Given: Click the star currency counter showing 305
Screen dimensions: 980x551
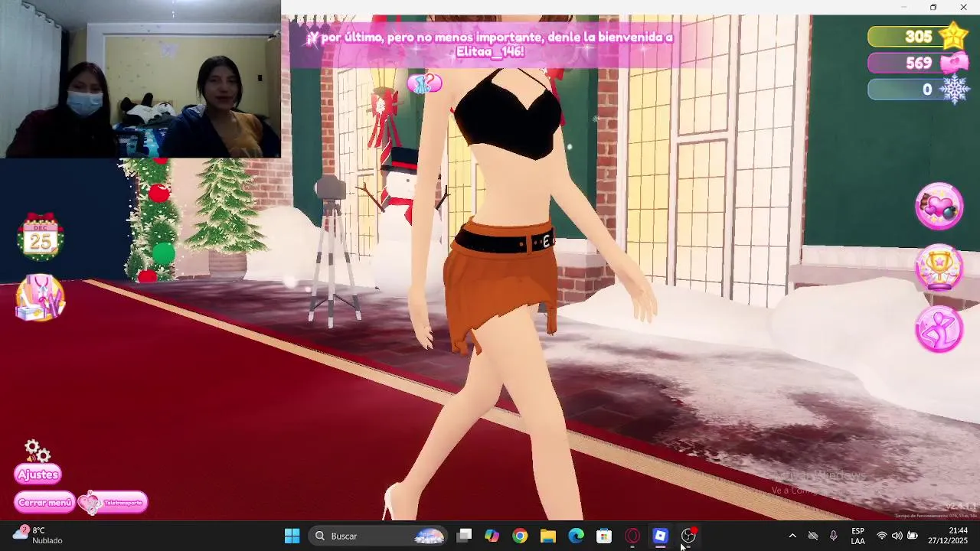Looking at the screenshot, I should click(918, 36).
